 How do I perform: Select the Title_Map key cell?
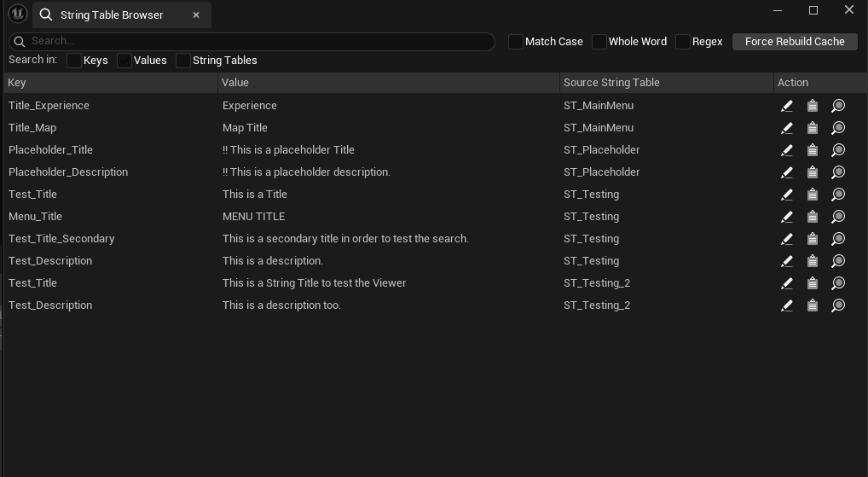point(32,128)
